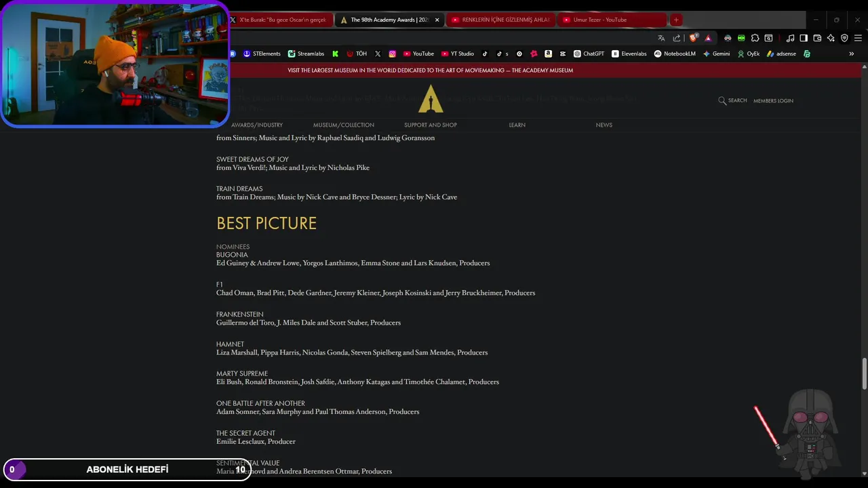This screenshot has height=488, width=868.
Task: Open the Brave Shields lion icon
Action: (x=693, y=38)
